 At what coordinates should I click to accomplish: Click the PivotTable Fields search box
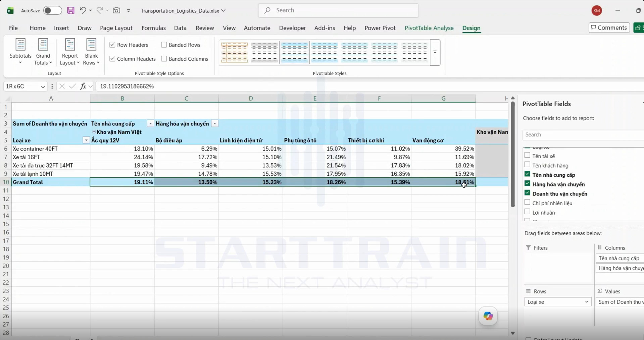tap(583, 134)
